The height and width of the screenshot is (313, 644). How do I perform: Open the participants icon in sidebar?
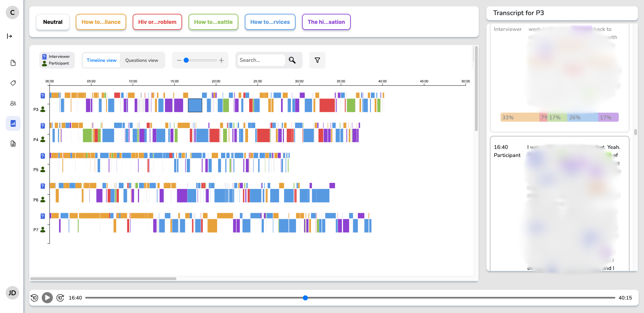tap(13, 103)
